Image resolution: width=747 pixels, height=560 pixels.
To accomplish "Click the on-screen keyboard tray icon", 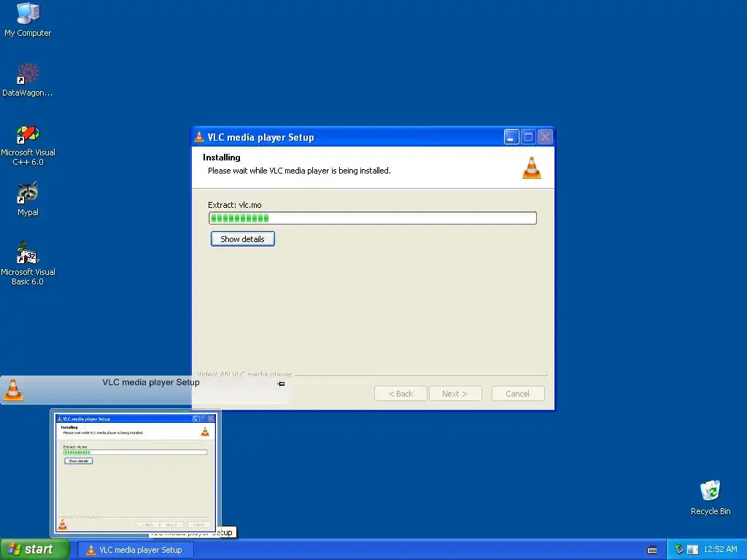I will [652, 550].
